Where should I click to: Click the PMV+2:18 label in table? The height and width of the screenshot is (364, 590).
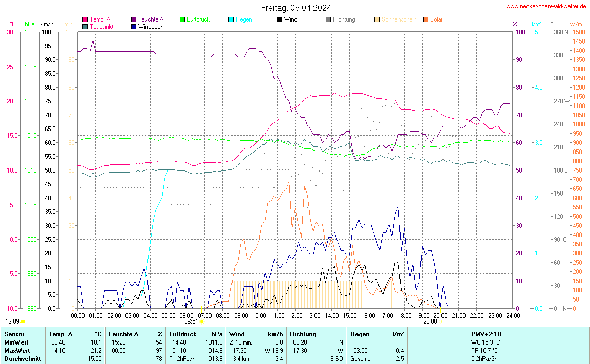[486, 334]
